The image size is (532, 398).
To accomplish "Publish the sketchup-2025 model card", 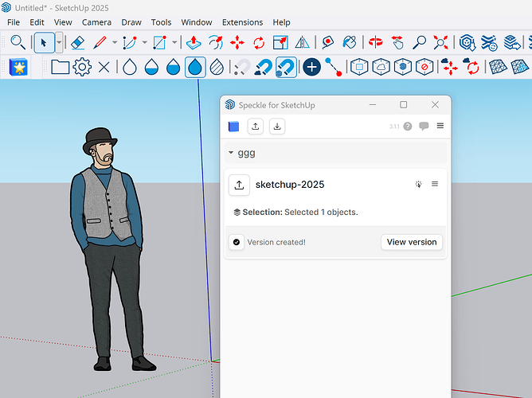I will click(x=239, y=185).
